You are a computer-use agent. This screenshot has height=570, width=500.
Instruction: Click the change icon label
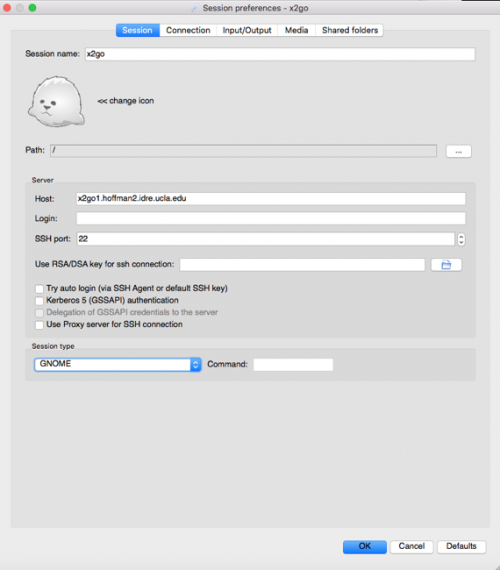pos(126,101)
